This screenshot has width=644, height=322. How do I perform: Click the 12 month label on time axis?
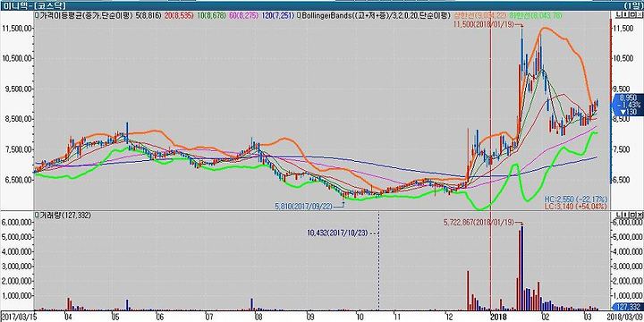[x=449, y=317]
